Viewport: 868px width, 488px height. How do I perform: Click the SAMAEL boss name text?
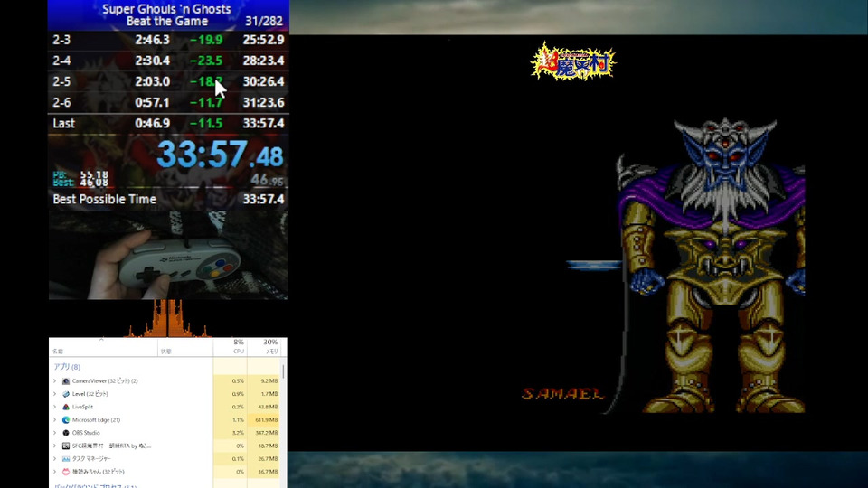point(562,394)
